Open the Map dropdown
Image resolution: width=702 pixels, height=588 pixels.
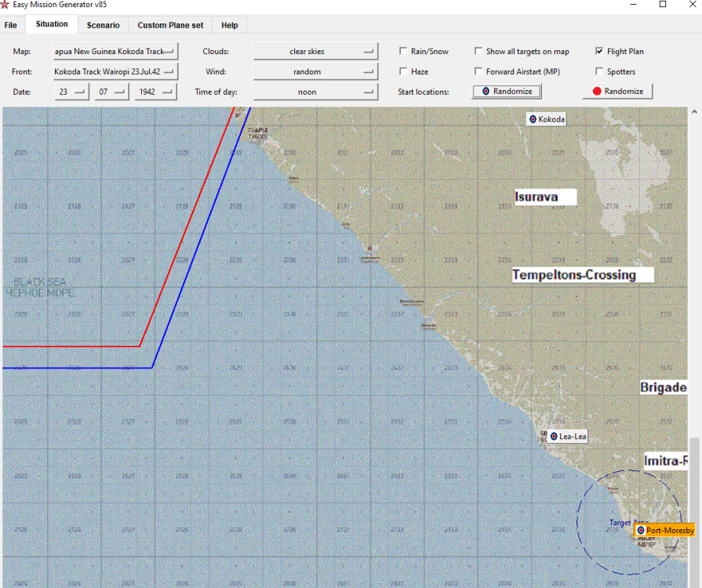coord(115,52)
